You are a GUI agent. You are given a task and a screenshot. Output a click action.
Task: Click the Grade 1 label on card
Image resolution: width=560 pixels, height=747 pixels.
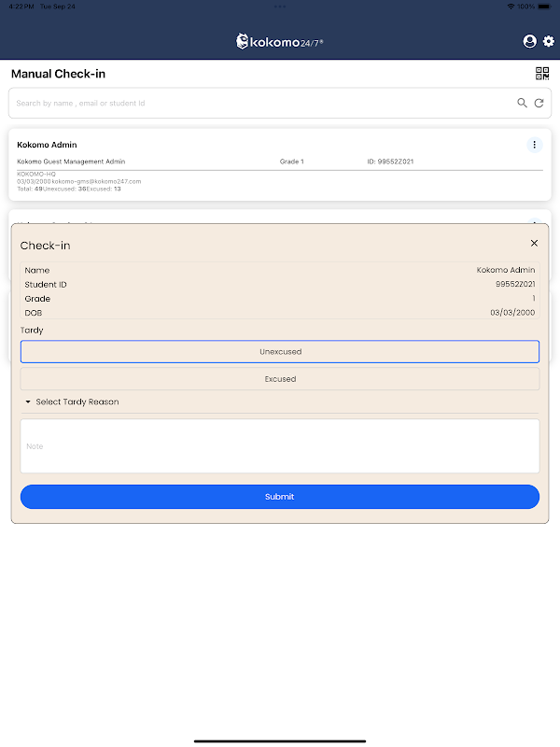pyautogui.click(x=292, y=162)
